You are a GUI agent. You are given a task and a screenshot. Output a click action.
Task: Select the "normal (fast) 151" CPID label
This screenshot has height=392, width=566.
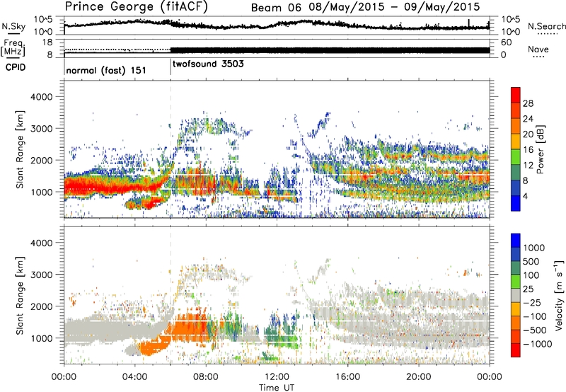[106, 70]
